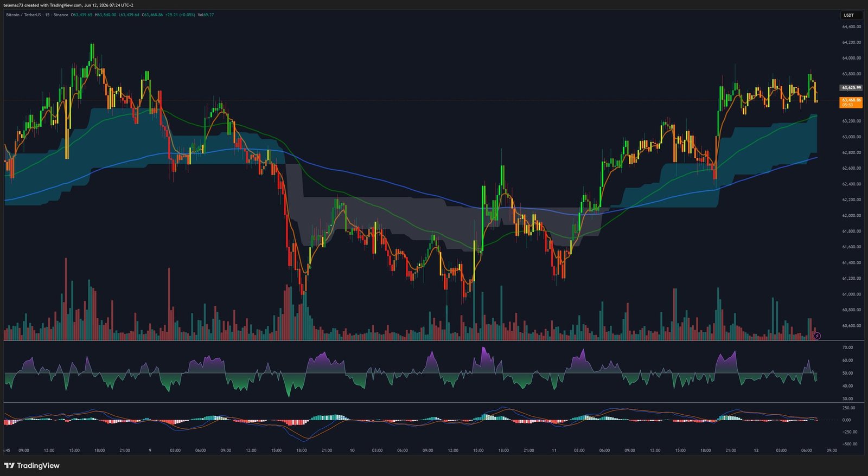This screenshot has width=868, height=476.
Task: Click the grey 63,625.99 price label
Action: 851,87
